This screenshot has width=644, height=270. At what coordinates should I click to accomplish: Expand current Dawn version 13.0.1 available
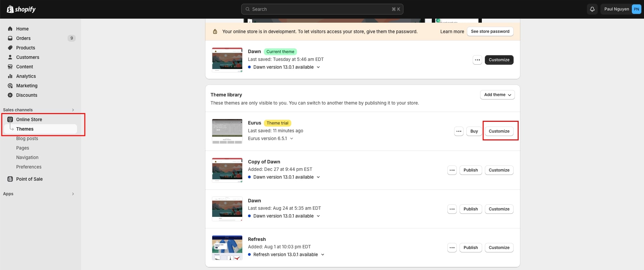pos(318,67)
